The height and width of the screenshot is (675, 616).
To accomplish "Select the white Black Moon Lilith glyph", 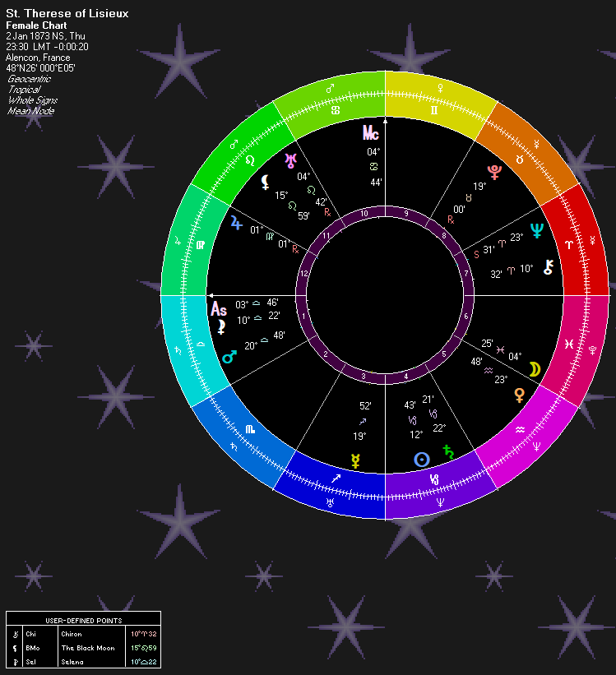I will 266,182.
